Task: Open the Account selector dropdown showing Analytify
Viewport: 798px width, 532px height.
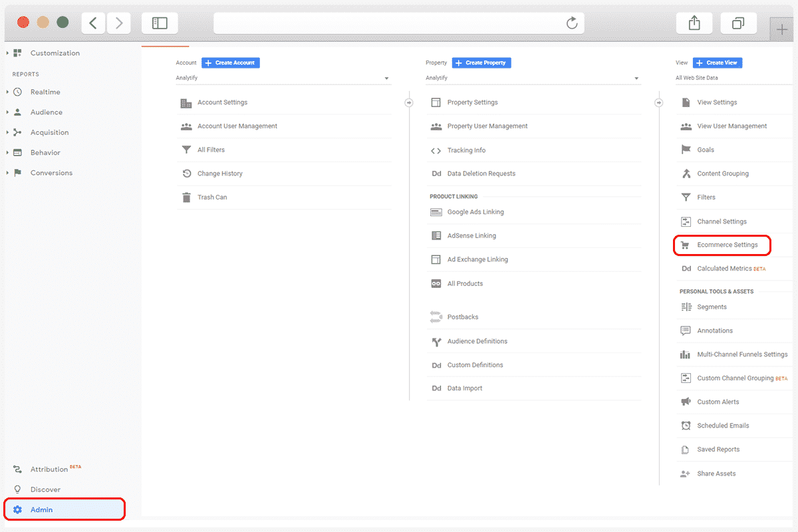Action: 283,78
